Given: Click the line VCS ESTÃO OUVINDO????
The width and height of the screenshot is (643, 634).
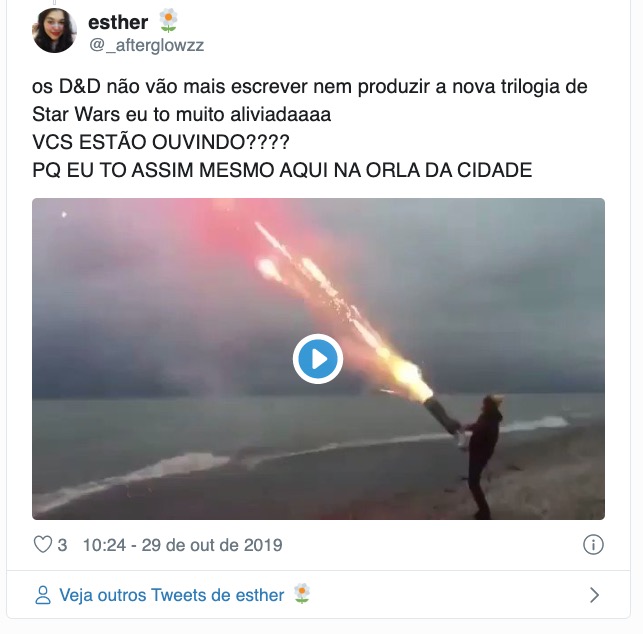Looking at the screenshot, I should [x=161, y=142].
